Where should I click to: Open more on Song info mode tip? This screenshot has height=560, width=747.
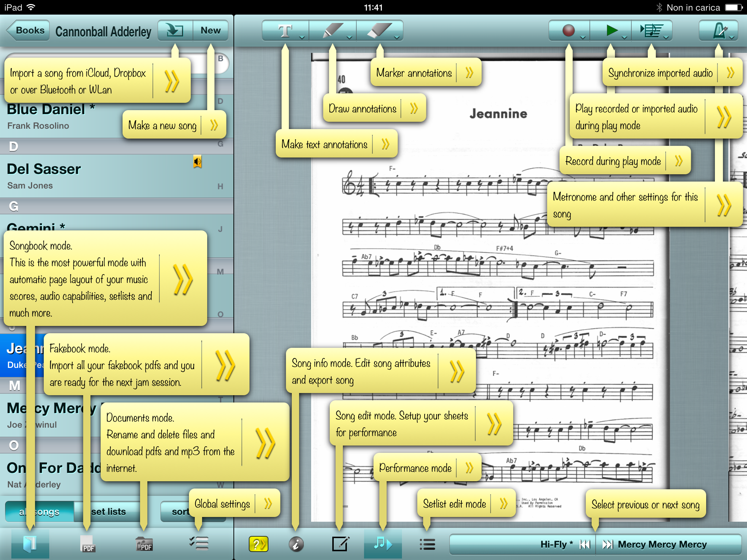pyautogui.click(x=457, y=371)
